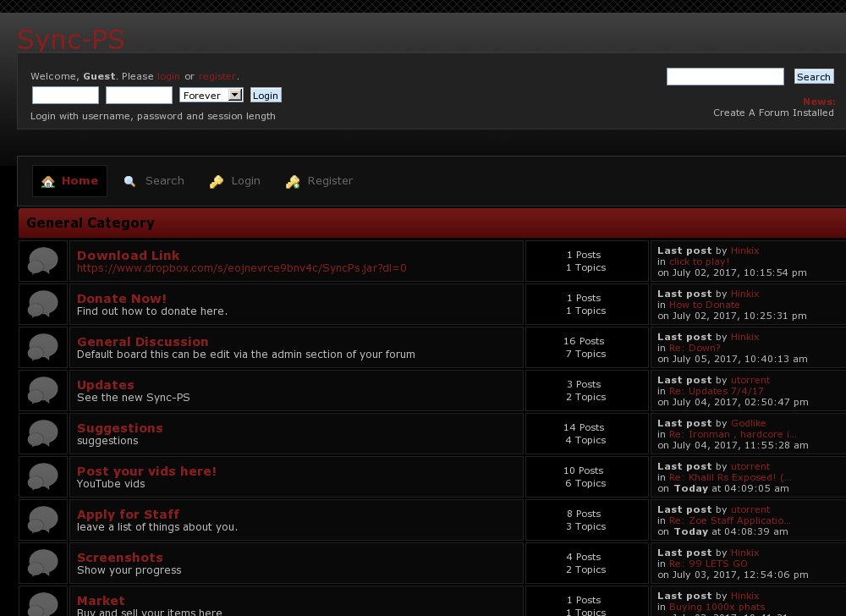Click the Suggestions board speech bubble icon

click(43, 433)
